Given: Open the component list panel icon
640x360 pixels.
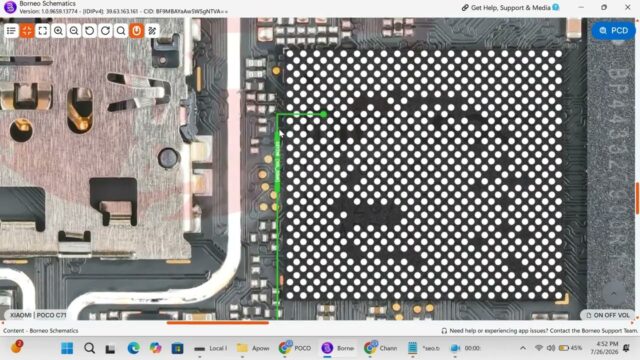Looking at the screenshot, I should pos(11,31).
